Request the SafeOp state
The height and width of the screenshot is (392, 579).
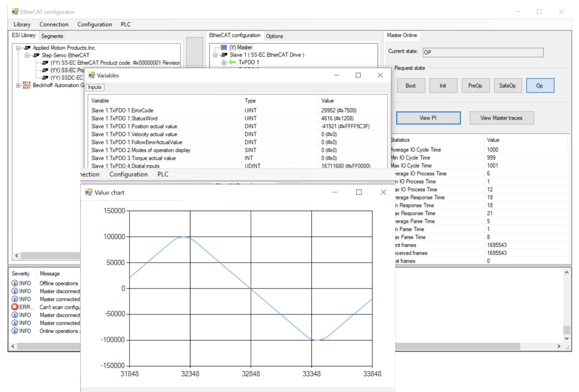[x=507, y=86]
